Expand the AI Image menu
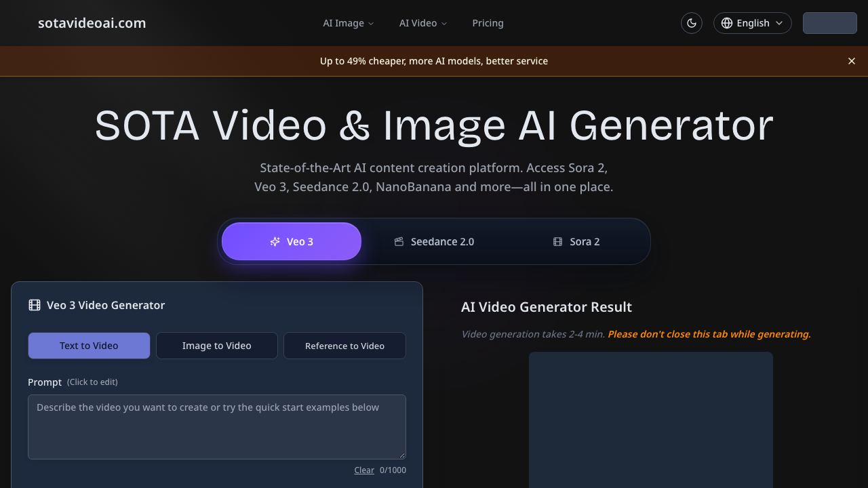The height and width of the screenshot is (488, 868). click(349, 23)
